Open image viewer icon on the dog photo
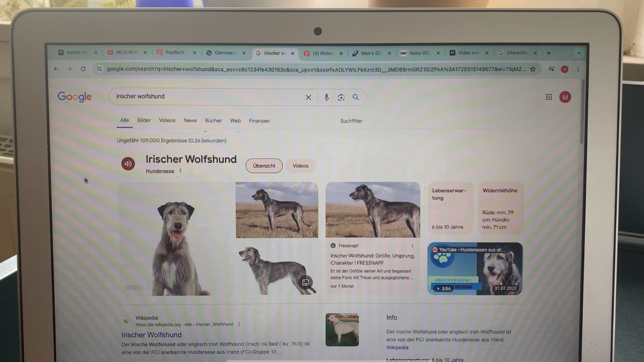This screenshot has height=362, width=644. coord(305,282)
